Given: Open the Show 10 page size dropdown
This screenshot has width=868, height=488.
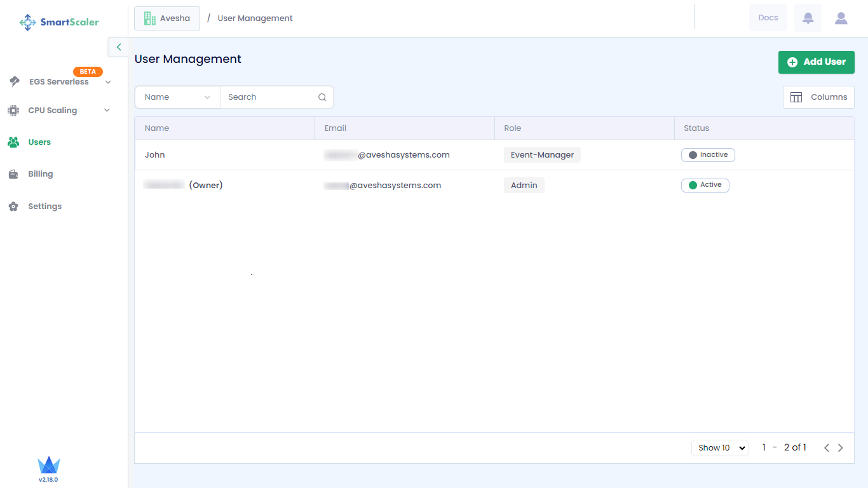Looking at the screenshot, I should [x=719, y=448].
